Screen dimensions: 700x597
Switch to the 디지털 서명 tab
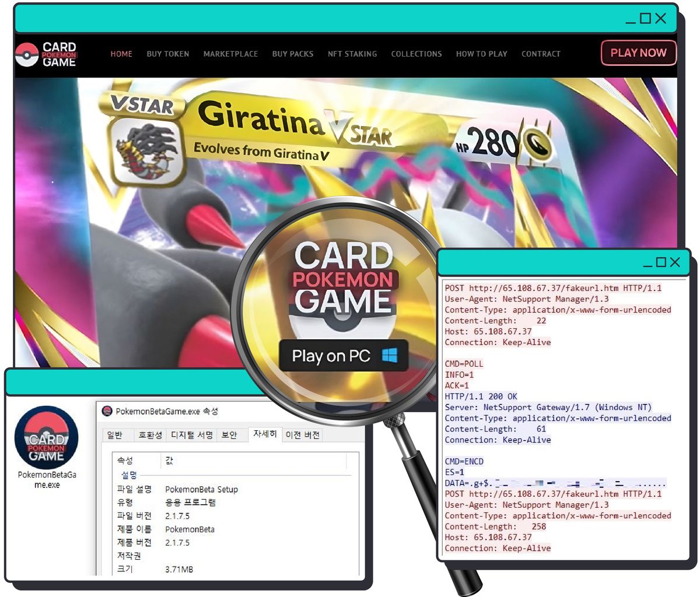192,435
